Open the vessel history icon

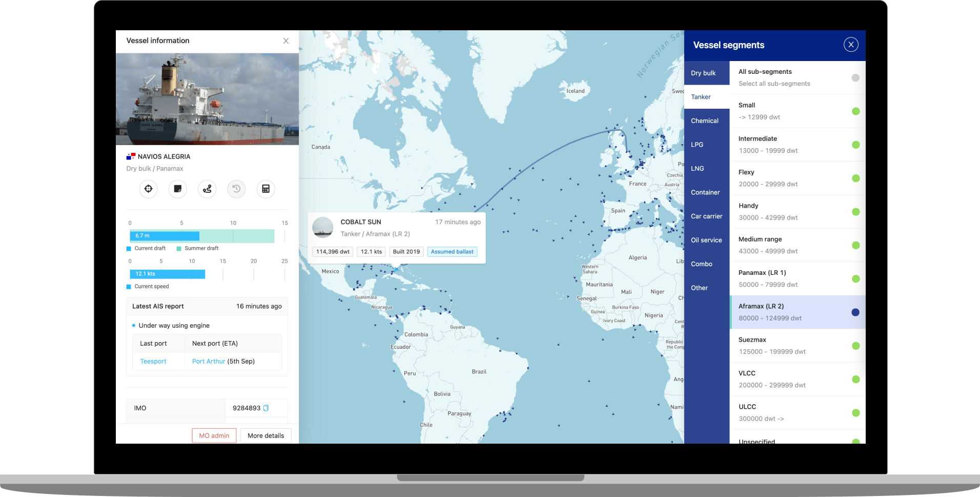[236, 189]
